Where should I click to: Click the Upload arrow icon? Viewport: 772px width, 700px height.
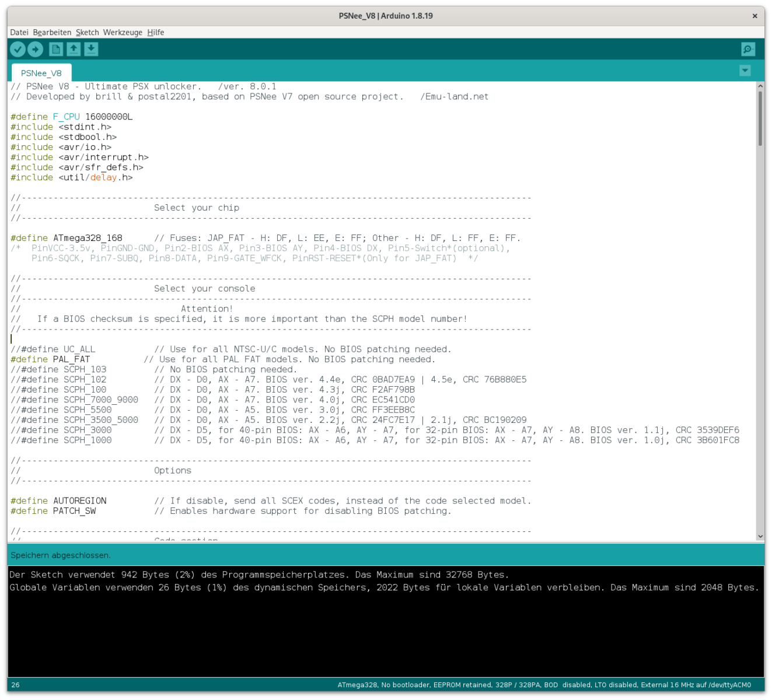coord(36,50)
